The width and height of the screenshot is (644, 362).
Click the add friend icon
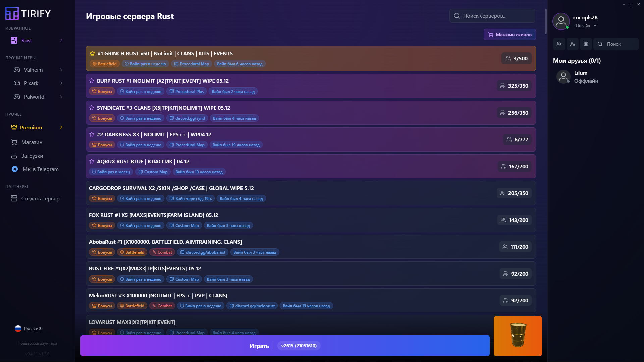coord(559,44)
